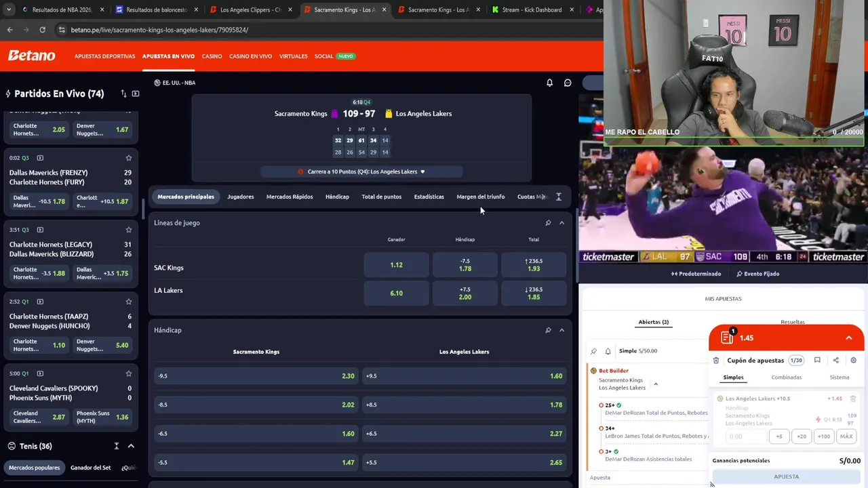The image size is (868, 488).
Task: Collapse all markets icon beside tabs
Action: [559, 197]
